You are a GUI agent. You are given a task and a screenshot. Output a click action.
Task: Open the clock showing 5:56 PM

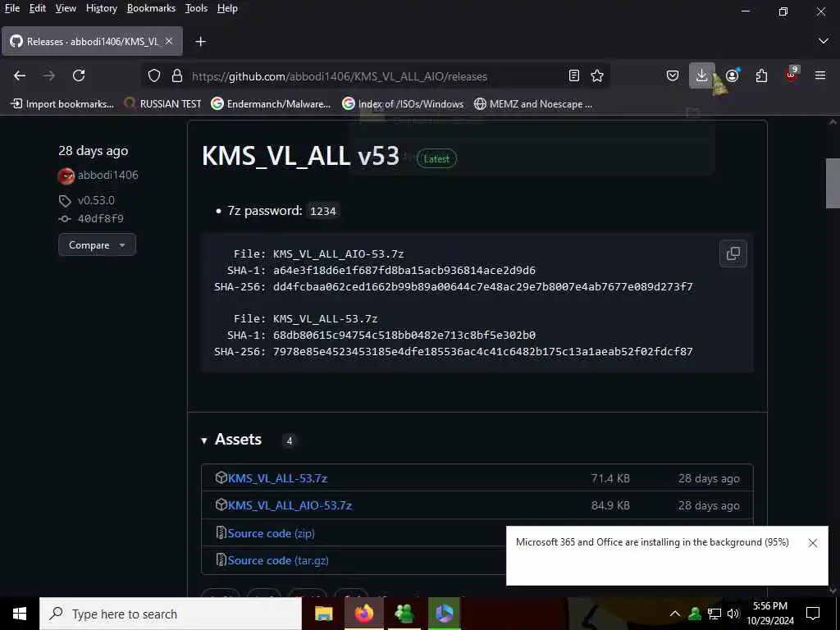click(769, 614)
